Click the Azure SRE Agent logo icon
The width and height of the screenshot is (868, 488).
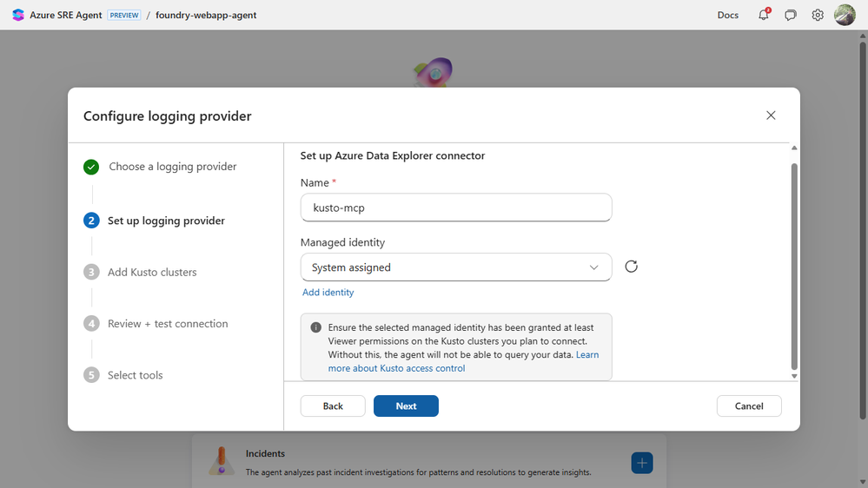[x=18, y=15]
